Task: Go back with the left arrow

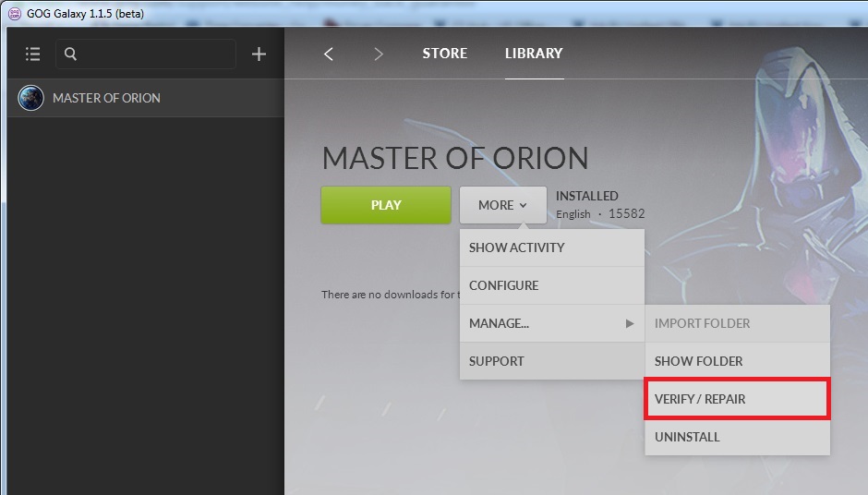Action: pos(328,54)
